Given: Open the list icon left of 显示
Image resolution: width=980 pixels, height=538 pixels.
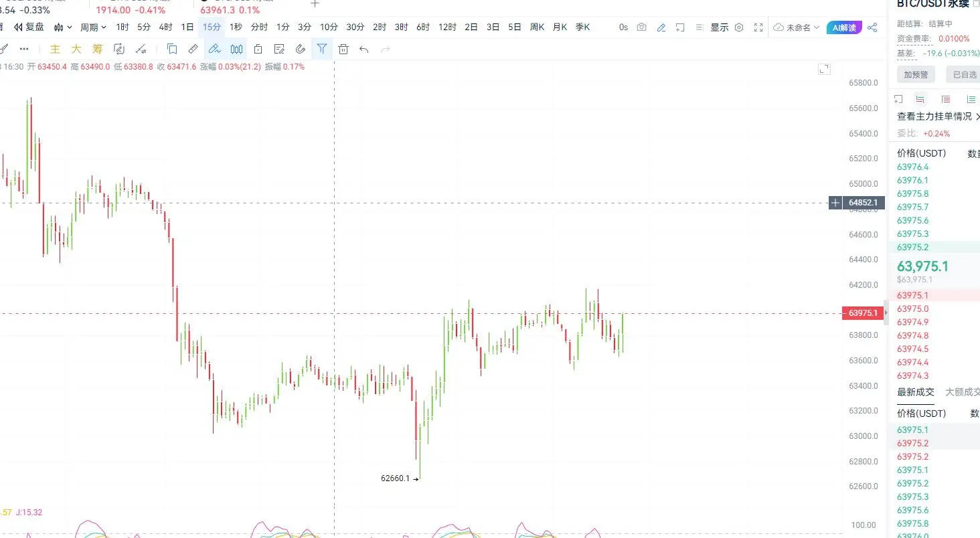Looking at the screenshot, I should [700, 27].
